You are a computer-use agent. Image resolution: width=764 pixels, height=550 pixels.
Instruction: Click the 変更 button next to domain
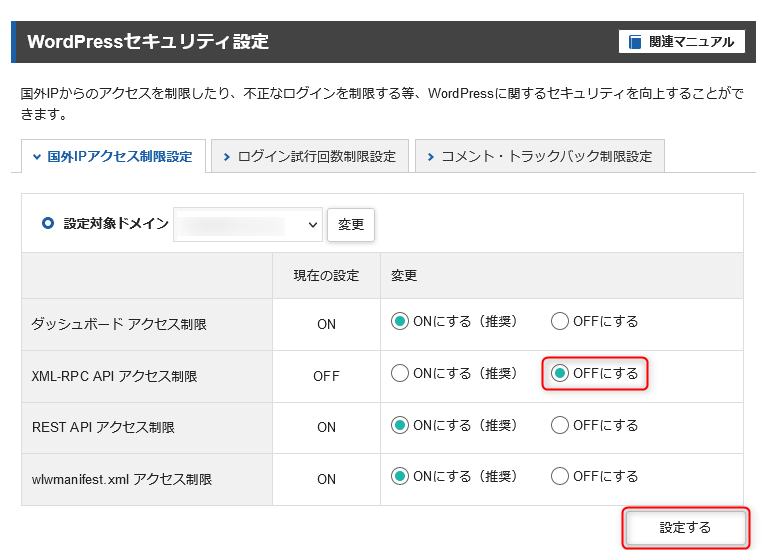(x=351, y=225)
